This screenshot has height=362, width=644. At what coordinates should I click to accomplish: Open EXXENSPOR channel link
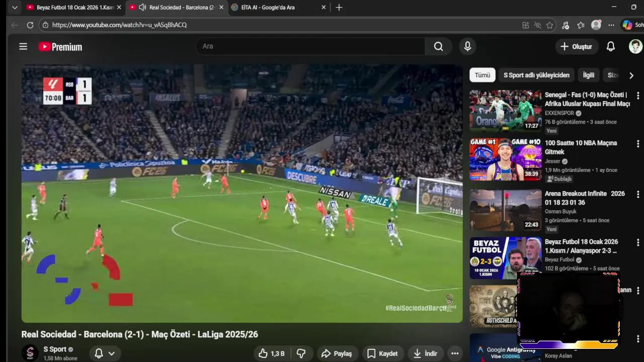click(x=559, y=113)
